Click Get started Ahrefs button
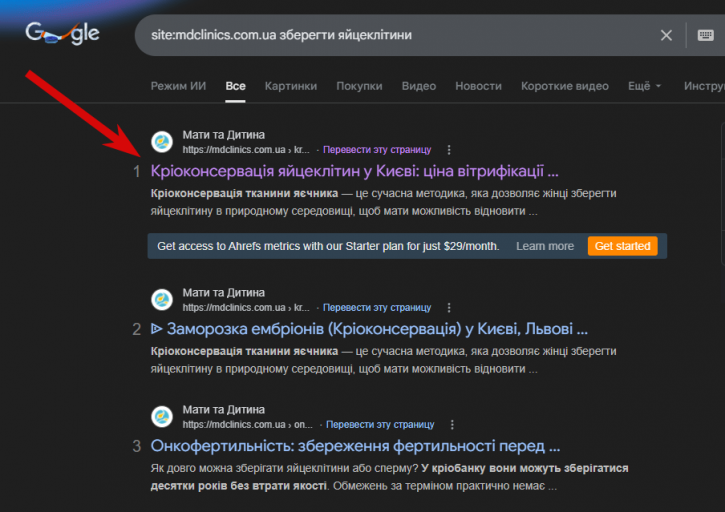Viewport: 725px width, 512px height. [x=622, y=246]
